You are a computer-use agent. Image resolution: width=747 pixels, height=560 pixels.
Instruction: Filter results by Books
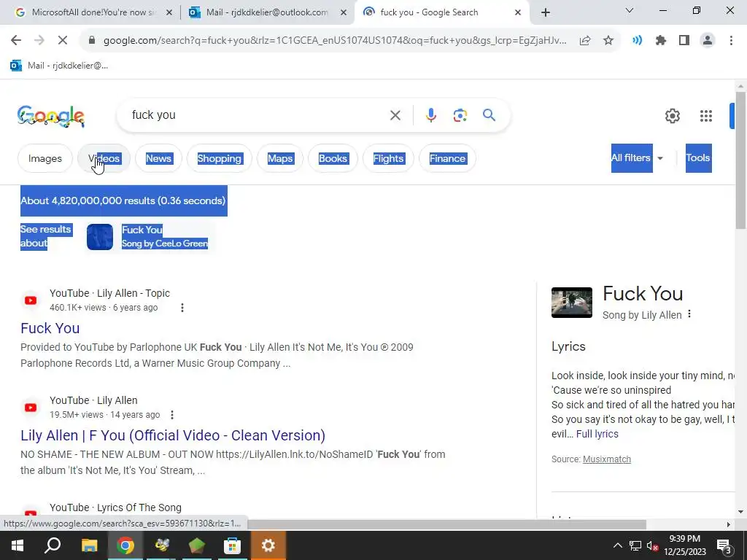[x=333, y=158]
